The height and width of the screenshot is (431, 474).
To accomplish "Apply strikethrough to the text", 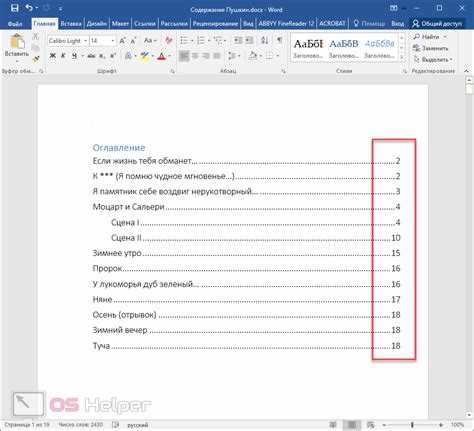I will click(x=91, y=56).
